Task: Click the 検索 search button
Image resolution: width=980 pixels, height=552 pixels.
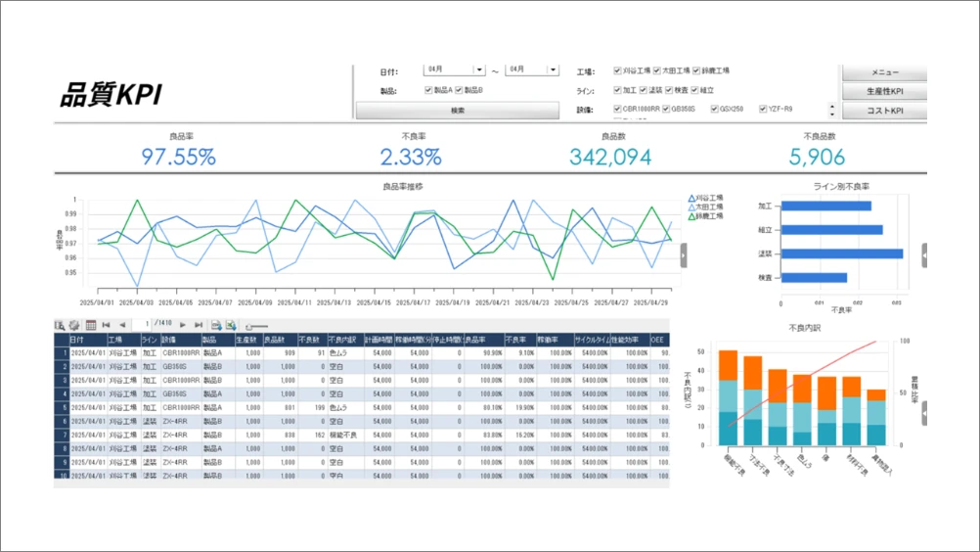Action: [457, 111]
